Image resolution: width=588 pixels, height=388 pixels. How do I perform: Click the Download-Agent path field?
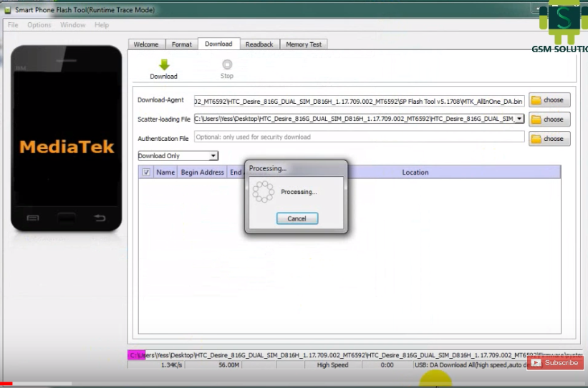pos(359,101)
